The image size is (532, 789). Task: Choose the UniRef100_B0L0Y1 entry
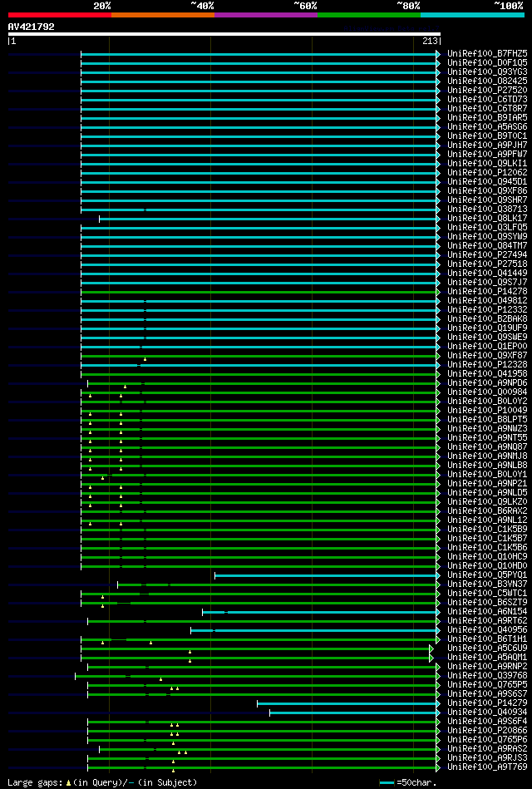[x=487, y=474]
